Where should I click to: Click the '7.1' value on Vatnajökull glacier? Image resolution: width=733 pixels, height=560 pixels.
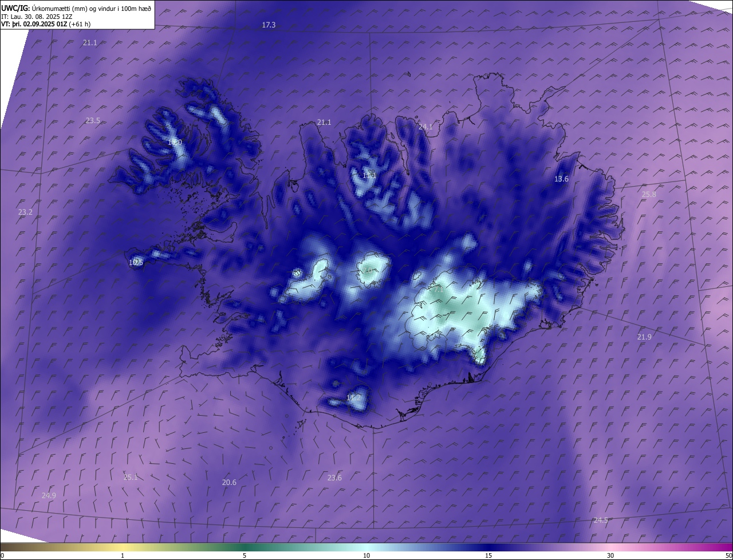point(438,290)
